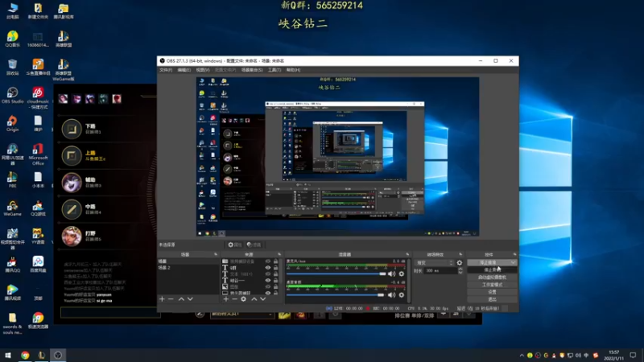Open 回收站 recycle bin icon

point(12,68)
